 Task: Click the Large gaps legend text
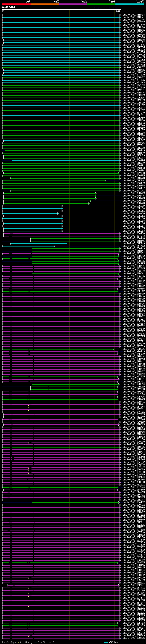pyautogui.click(x=28, y=642)
